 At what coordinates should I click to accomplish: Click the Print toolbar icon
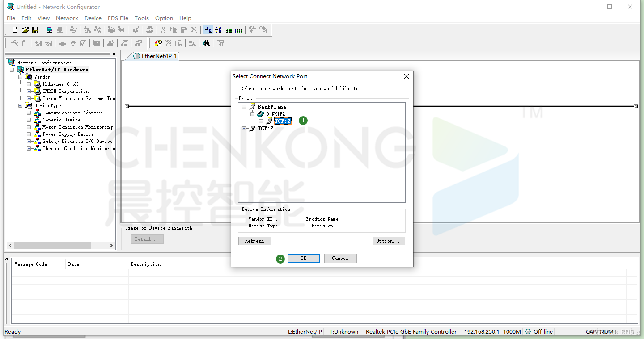(x=149, y=30)
